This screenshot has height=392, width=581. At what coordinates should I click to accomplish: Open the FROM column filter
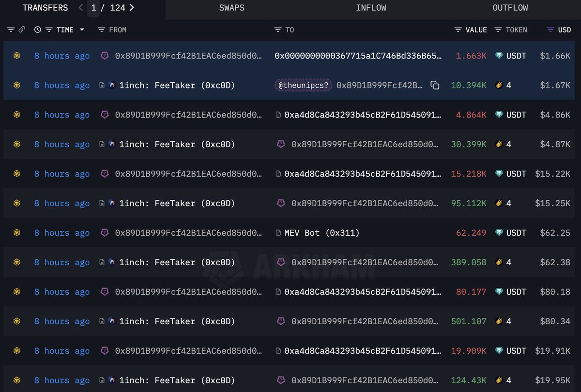pyautogui.click(x=101, y=30)
